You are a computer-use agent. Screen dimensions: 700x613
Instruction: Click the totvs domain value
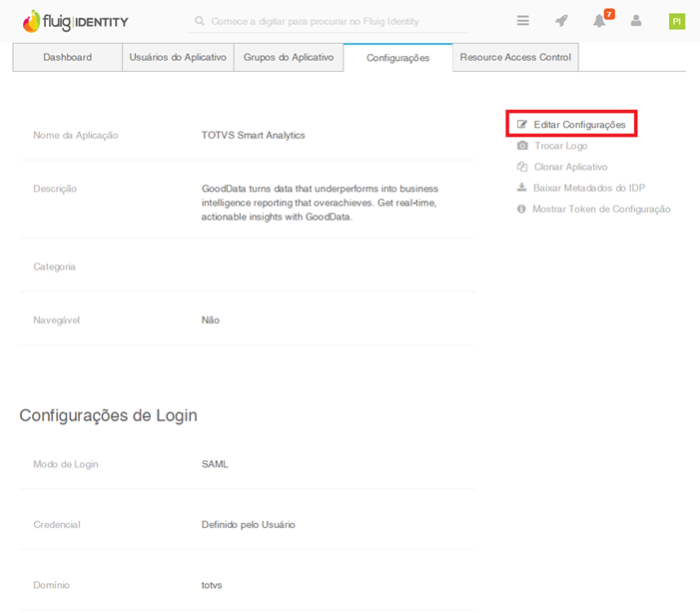tap(212, 585)
